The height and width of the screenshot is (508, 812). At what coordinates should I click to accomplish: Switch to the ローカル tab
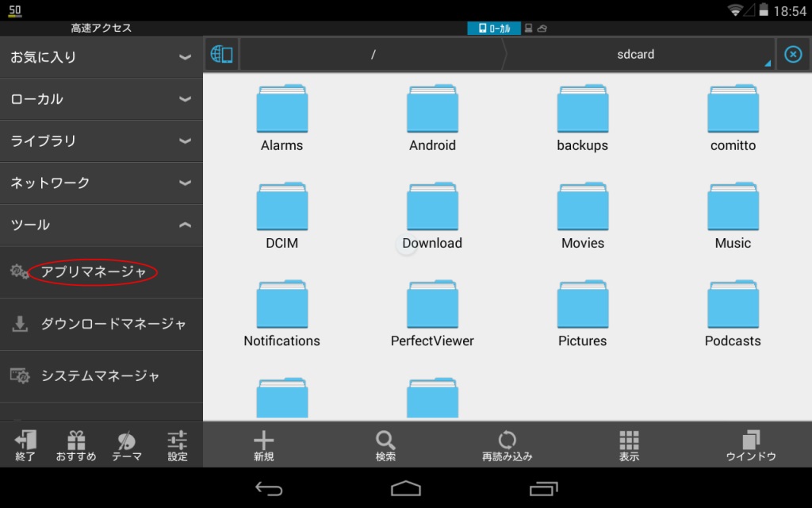point(494,28)
